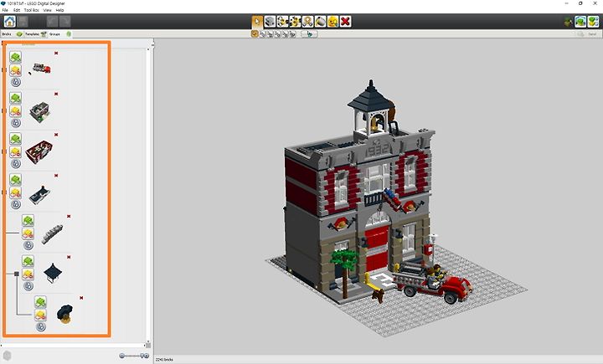Delete the hat subgroup
This screenshot has width=603, height=364.
[81, 298]
